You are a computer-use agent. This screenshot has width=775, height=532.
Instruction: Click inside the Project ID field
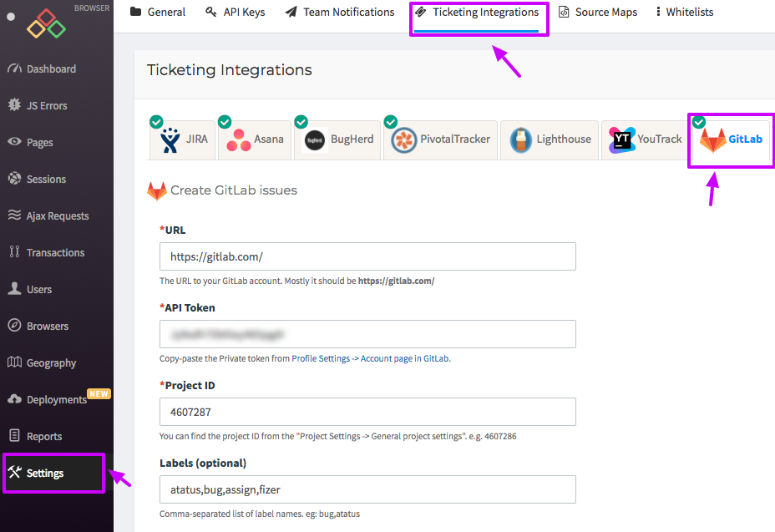pyautogui.click(x=367, y=411)
